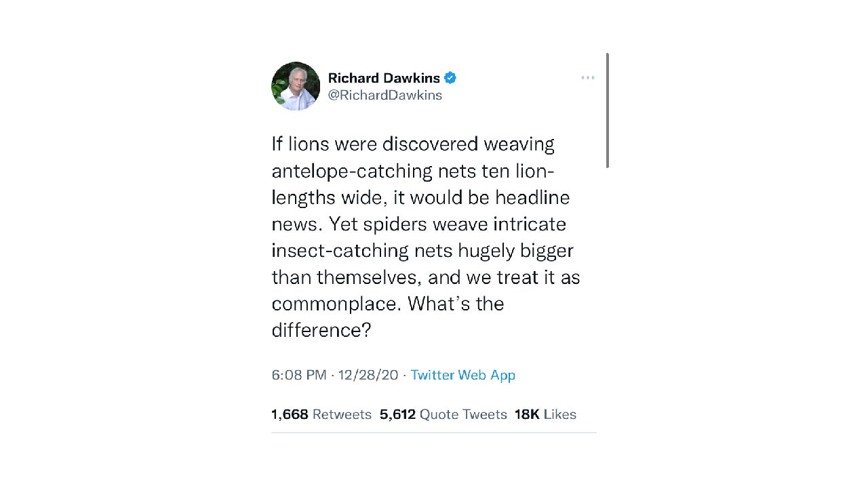Select the tweet body text
The width and height of the screenshot is (868, 488).
click(425, 237)
